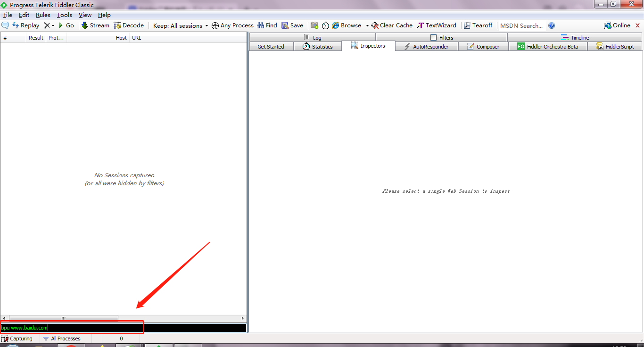The image size is (644, 347).
Task: Open the Rules menu
Action: (x=43, y=15)
